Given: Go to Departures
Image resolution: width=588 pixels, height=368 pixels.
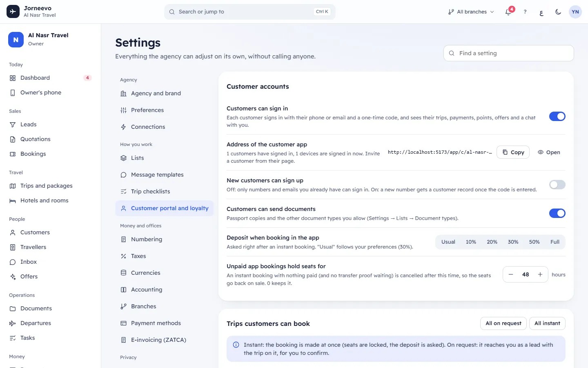Looking at the screenshot, I should (50, 323).
